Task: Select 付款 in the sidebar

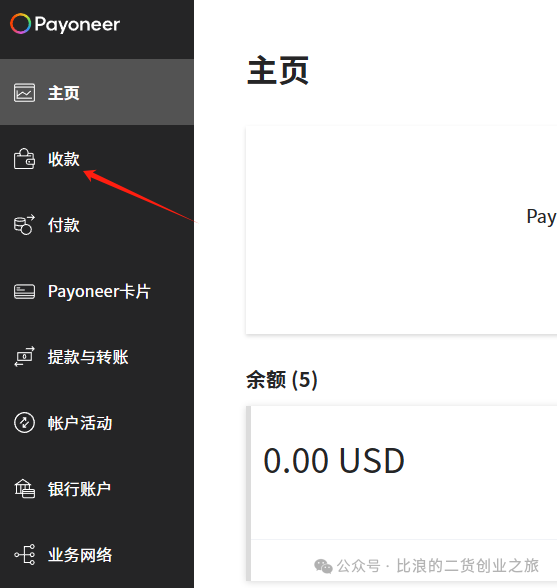Action: tap(97, 225)
